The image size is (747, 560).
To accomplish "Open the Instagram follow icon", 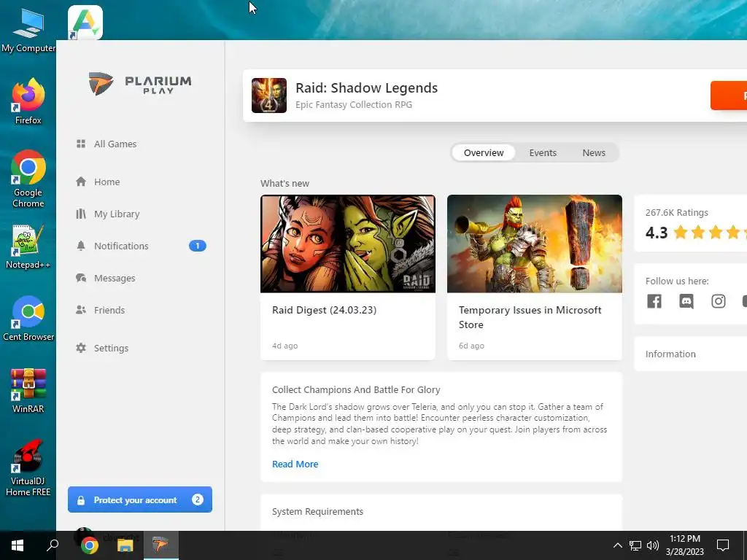I will (x=719, y=301).
